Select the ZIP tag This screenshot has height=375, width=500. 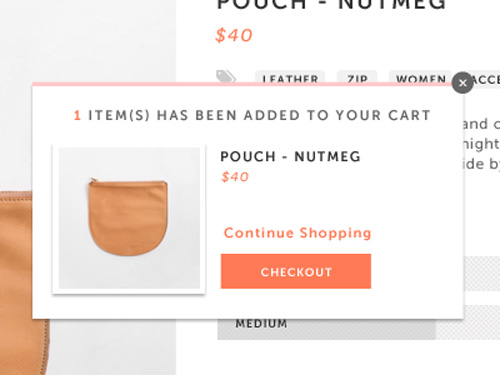pos(357,77)
